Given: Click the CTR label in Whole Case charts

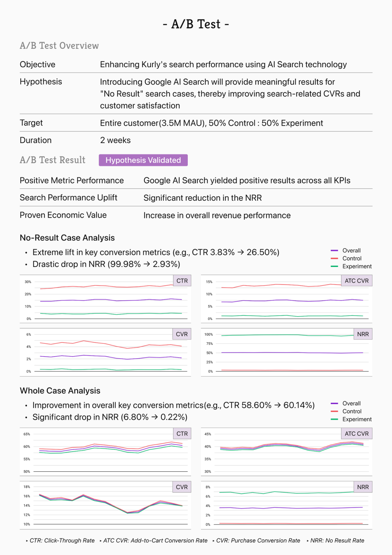Looking at the screenshot, I should [x=182, y=434].
